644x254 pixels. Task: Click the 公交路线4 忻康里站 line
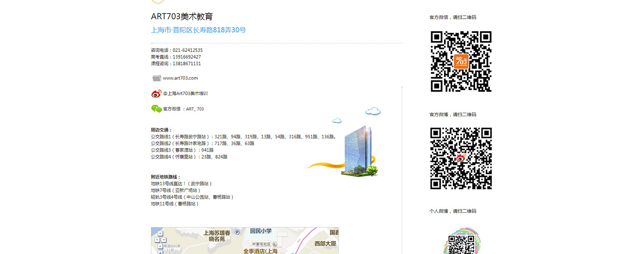[x=189, y=157]
